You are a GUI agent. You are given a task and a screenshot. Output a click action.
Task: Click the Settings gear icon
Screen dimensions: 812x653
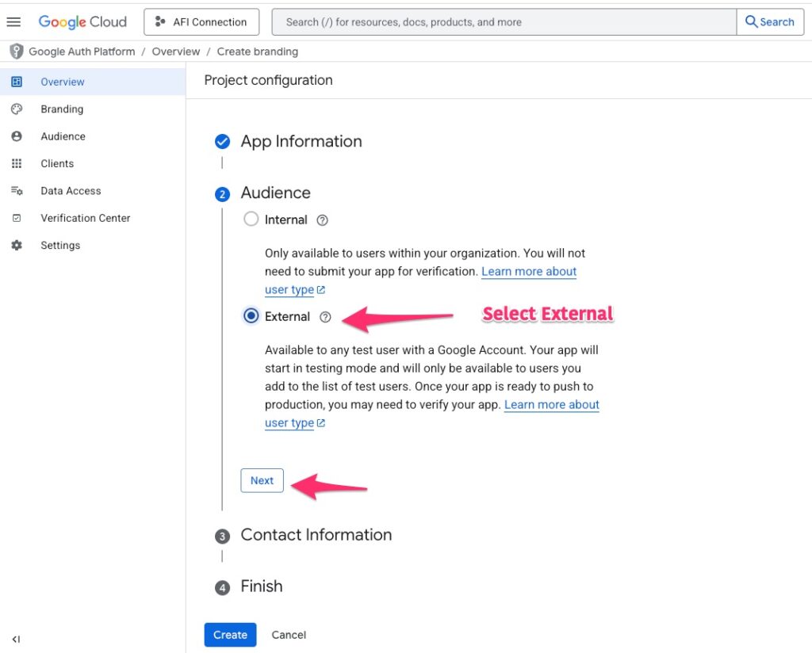coord(17,246)
